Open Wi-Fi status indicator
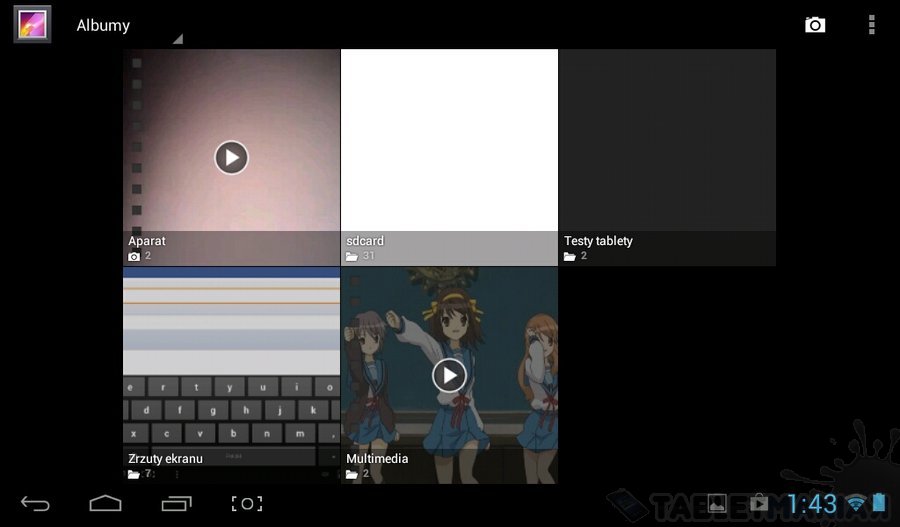This screenshot has width=900, height=527. click(x=856, y=503)
